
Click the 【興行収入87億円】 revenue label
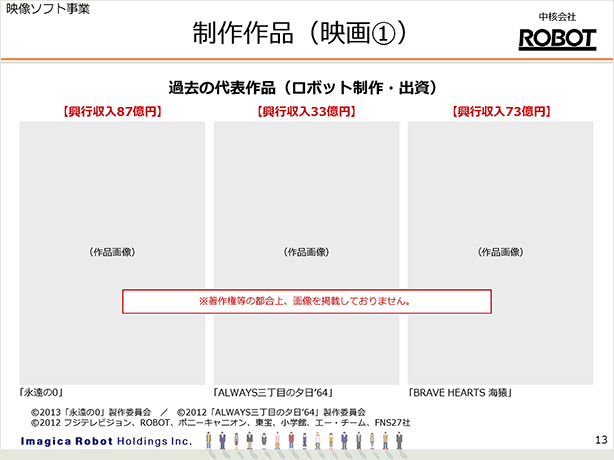[x=112, y=112]
